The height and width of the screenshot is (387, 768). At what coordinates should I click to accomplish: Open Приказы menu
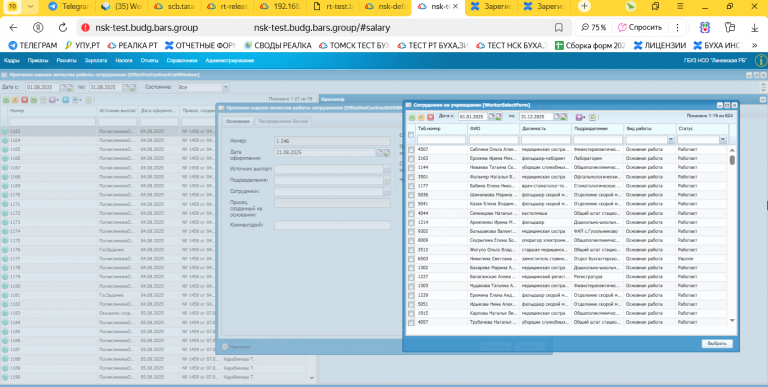[x=38, y=61]
